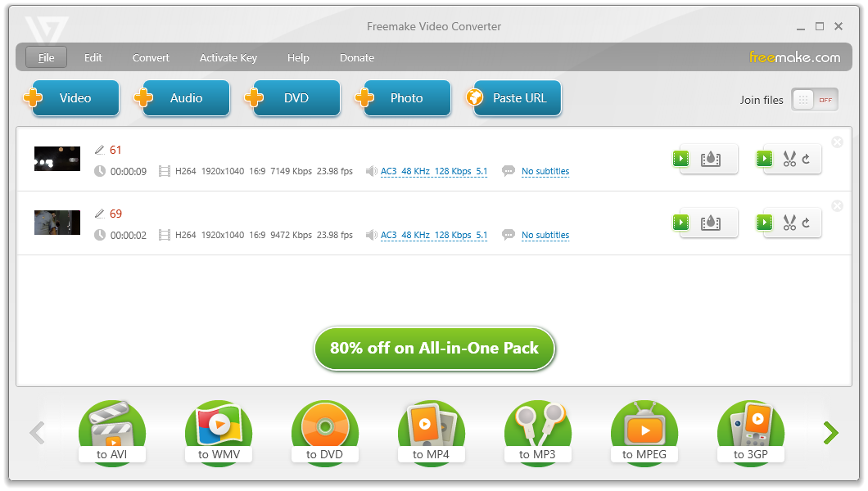Remove video 69 from the list
868x491 pixels.
(x=838, y=205)
